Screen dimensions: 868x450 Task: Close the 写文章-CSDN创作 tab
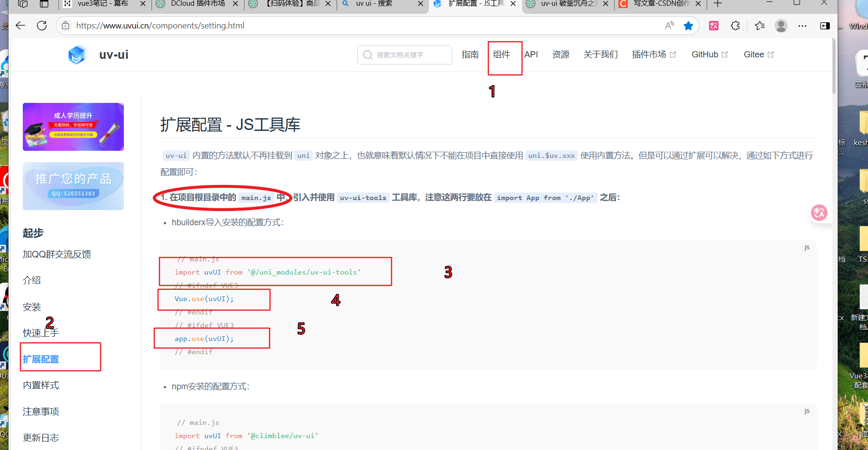698,4
